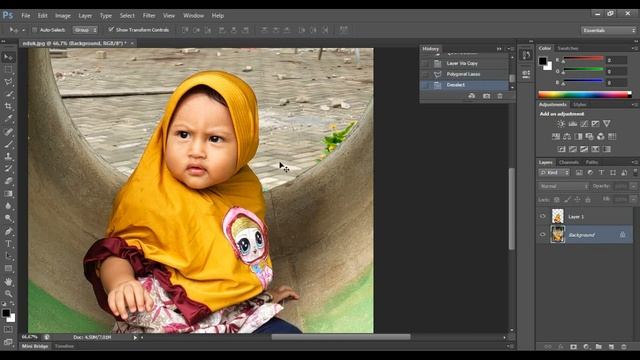Add a Hue/Saturation adjustment
The height and width of the screenshot is (360, 640).
[556, 136]
